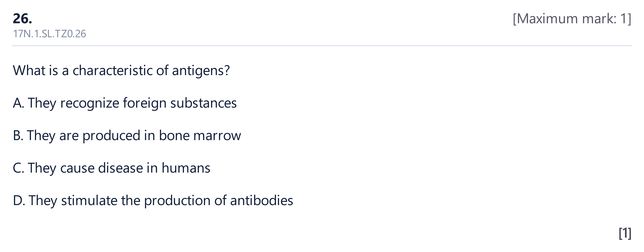Pick option C cause disease in humans

[x=111, y=168]
